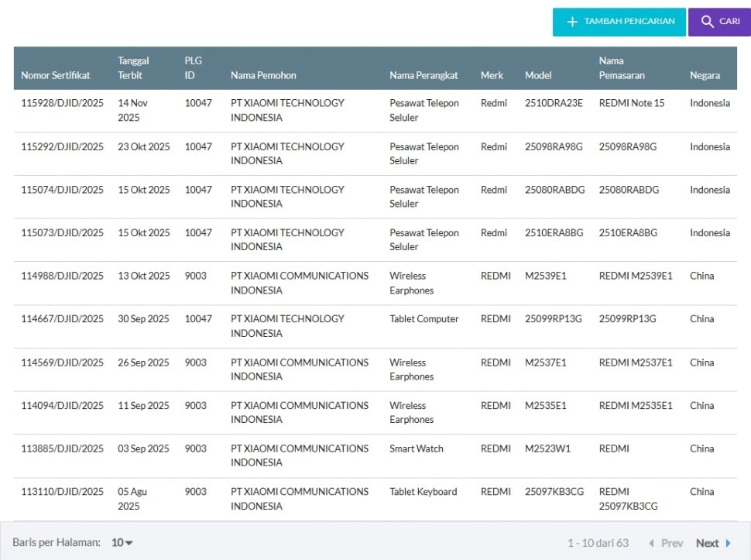Viewport: 751px width, 560px height.
Task: Click the plus icon on Tambah Pencarian
Action: pyautogui.click(x=573, y=22)
